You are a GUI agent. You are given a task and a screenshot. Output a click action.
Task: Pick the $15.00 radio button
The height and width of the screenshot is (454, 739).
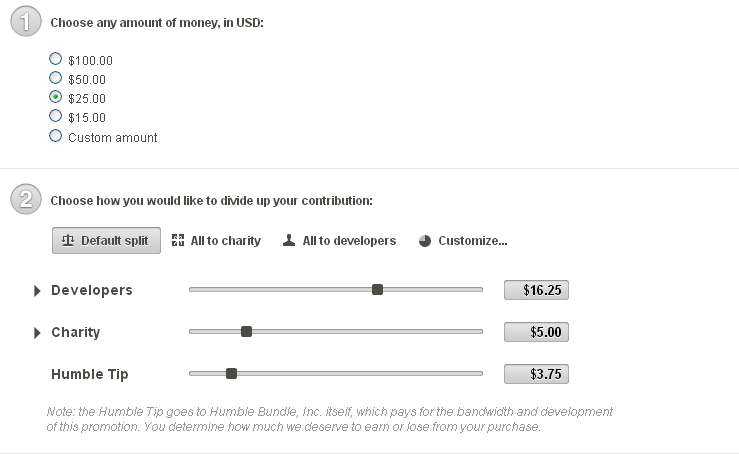pyautogui.click(x=56, y=116)
